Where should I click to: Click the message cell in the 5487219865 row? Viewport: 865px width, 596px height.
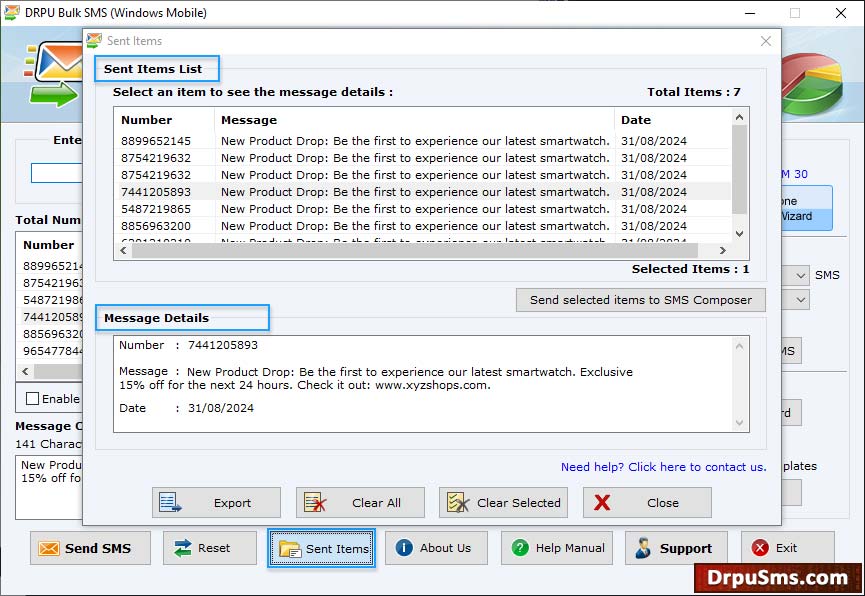[415, 209]
